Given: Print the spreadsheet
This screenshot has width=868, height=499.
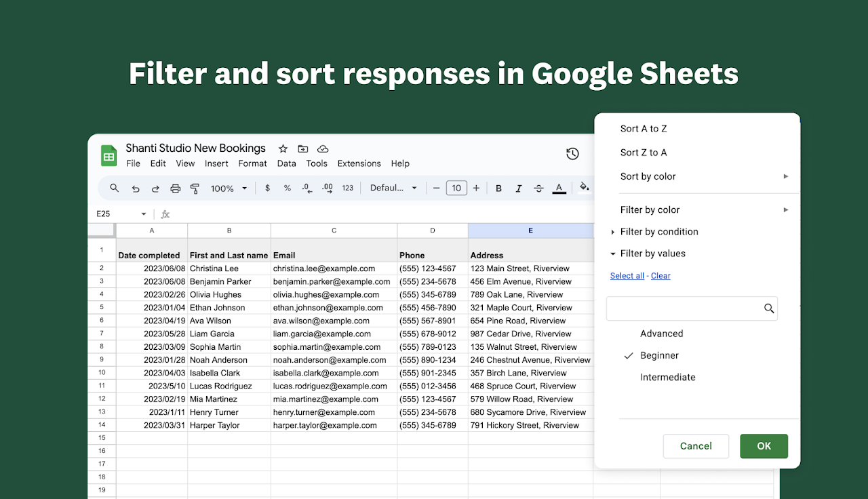Looking at the screenshot, I should pos(175,188).
